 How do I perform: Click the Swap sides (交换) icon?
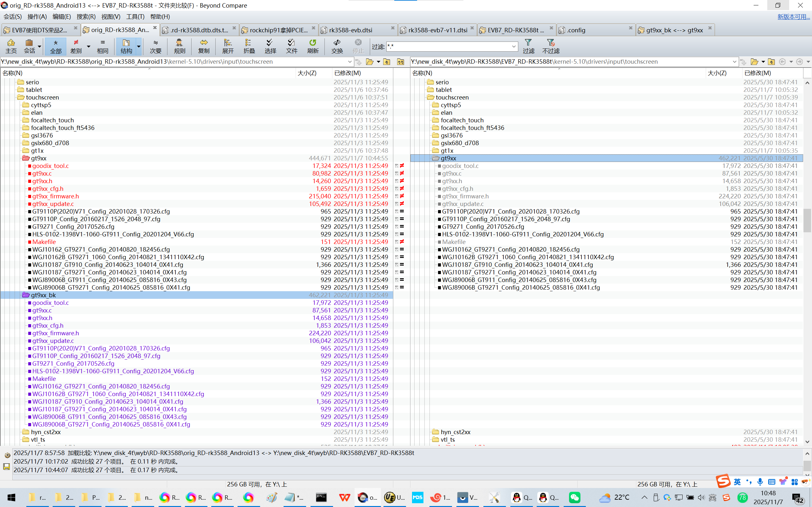point(337,46)
